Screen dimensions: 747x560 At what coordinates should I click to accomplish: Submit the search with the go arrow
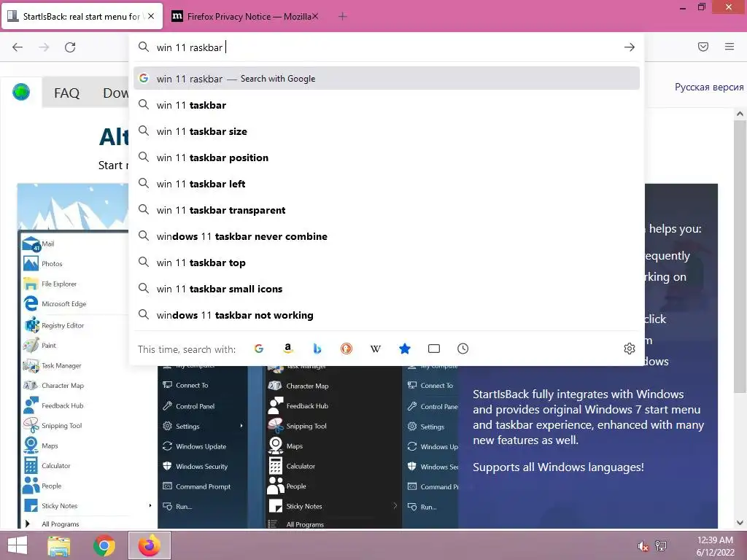630,47
